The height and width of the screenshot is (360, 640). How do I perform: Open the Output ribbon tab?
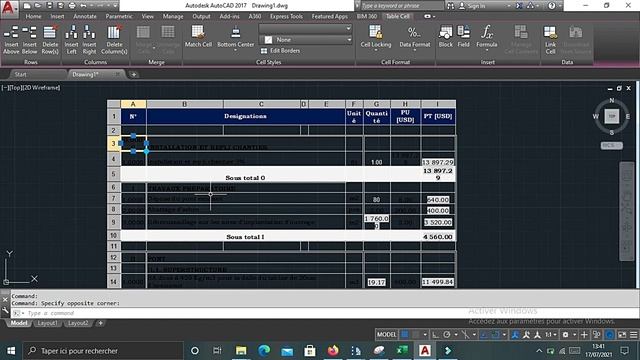point(201,16)
